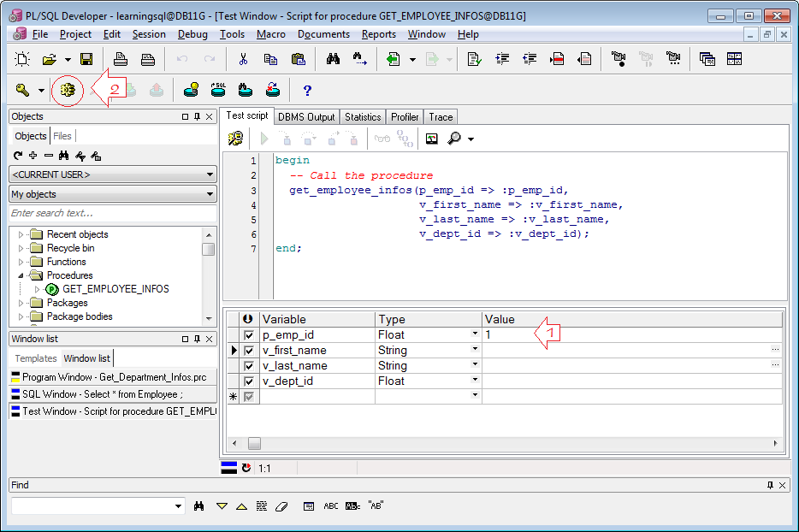
Task: Toggle the v_last_name variable checkbox
Action: point(249,366)
